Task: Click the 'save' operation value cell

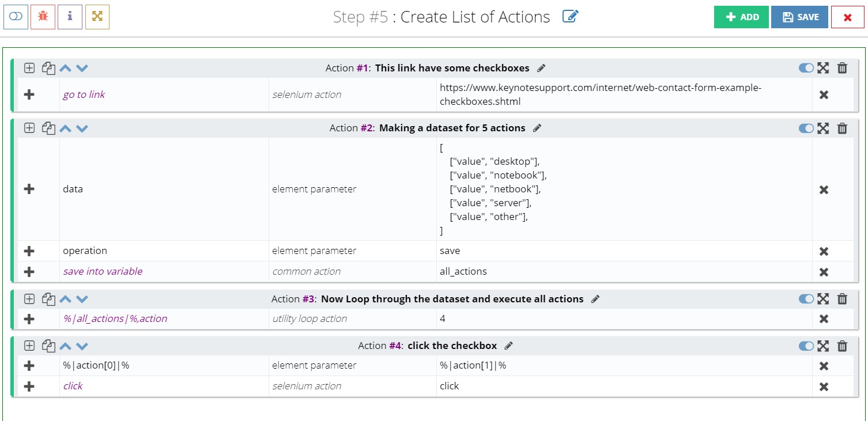Action: (624, 251)
